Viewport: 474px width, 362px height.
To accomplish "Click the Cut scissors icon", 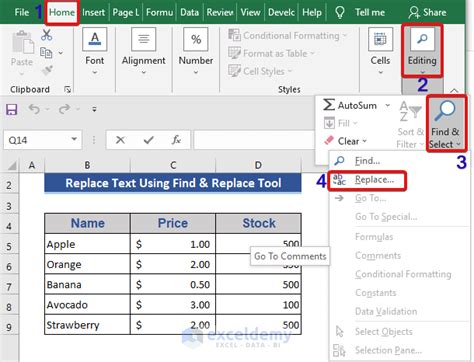I will point(47,35).
